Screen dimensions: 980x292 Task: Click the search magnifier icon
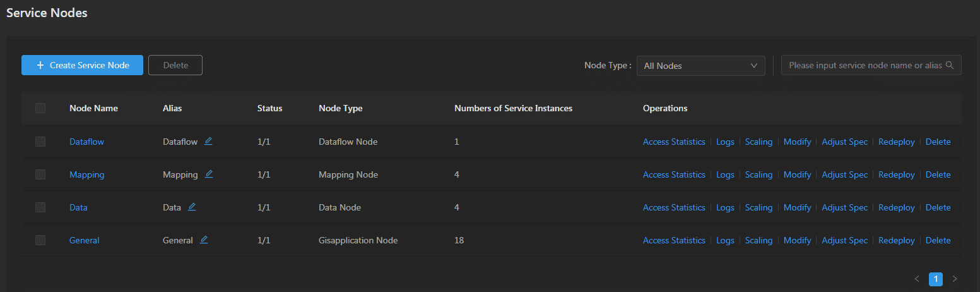[x=950, y=66]
